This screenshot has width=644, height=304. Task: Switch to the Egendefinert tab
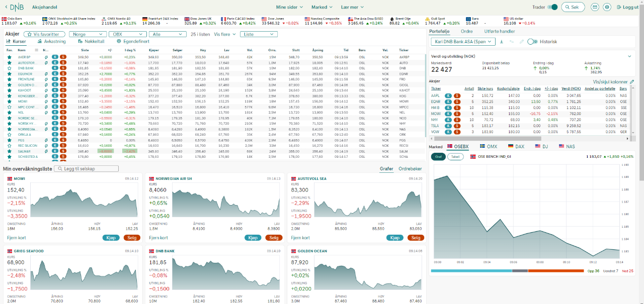pos(133,41)
